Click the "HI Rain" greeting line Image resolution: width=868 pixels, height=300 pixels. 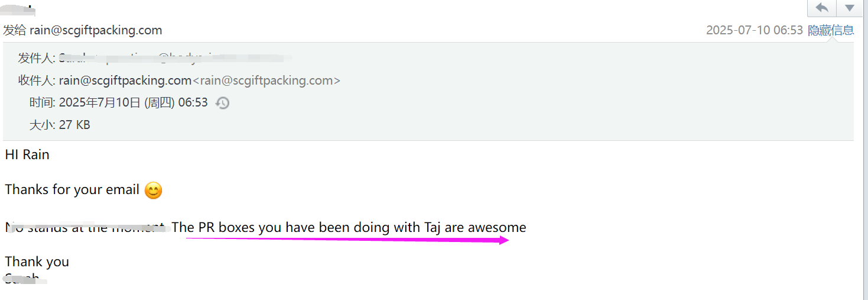[x=27, y=155]
